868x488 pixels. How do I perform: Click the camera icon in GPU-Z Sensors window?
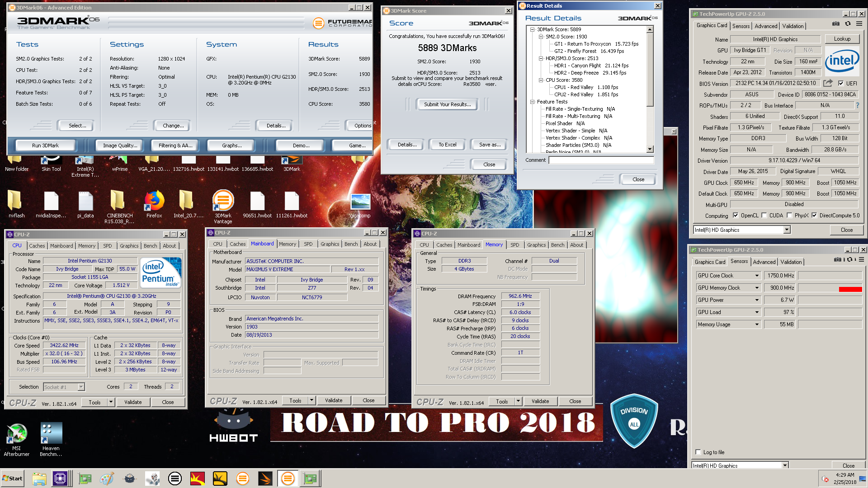pyautogui.click(x=838, y=260)
